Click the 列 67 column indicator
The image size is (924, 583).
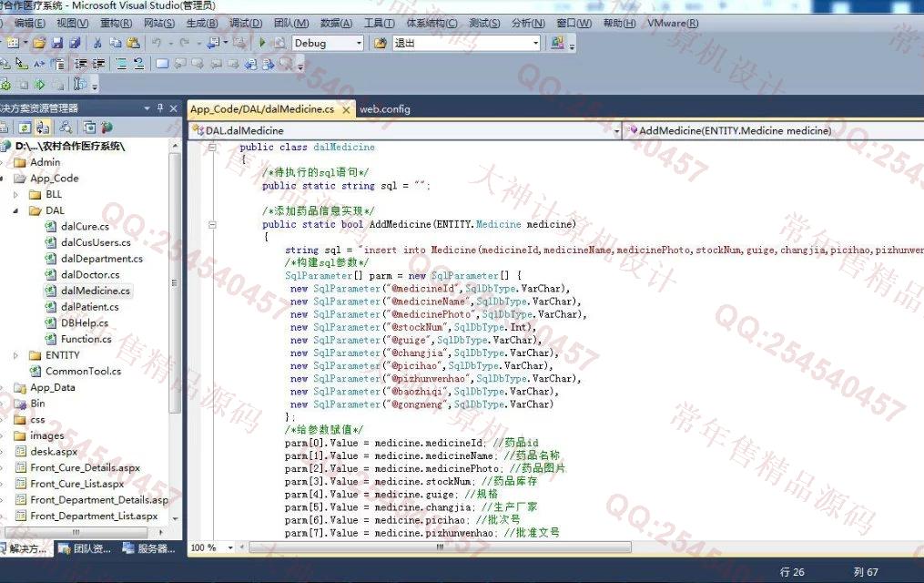[865, 572]
